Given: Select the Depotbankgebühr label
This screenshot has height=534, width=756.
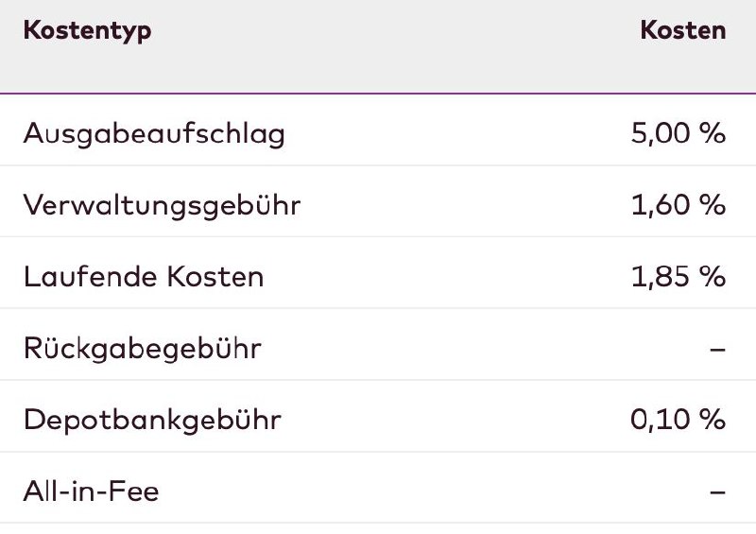Looking at the screenshot, I should [x=152, y=420].
